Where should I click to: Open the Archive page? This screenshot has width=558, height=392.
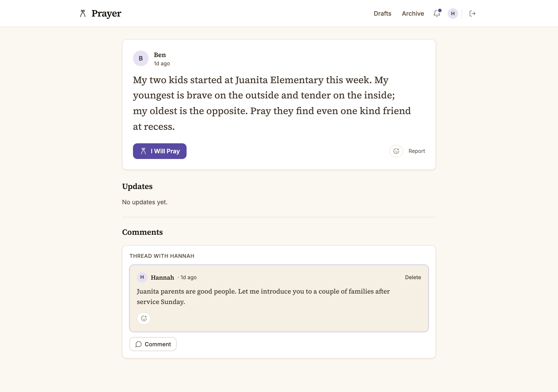pyautogui.click(x=413, y=14)
